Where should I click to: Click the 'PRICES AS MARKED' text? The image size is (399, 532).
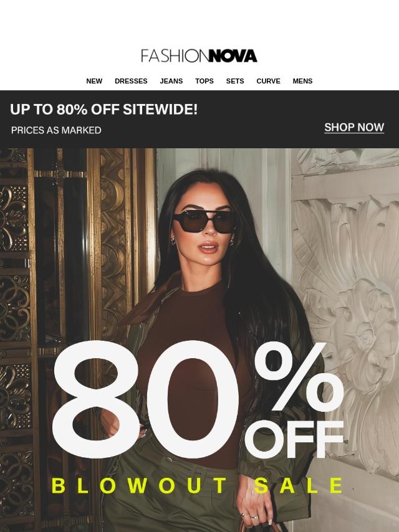pyautogui.click(x=56, y=130)
